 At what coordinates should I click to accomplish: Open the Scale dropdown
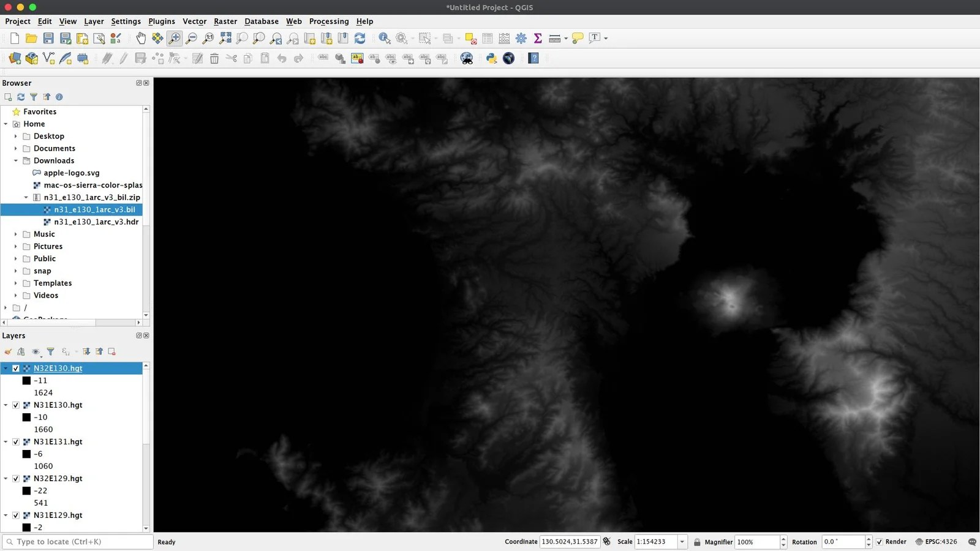pos(682,542)
